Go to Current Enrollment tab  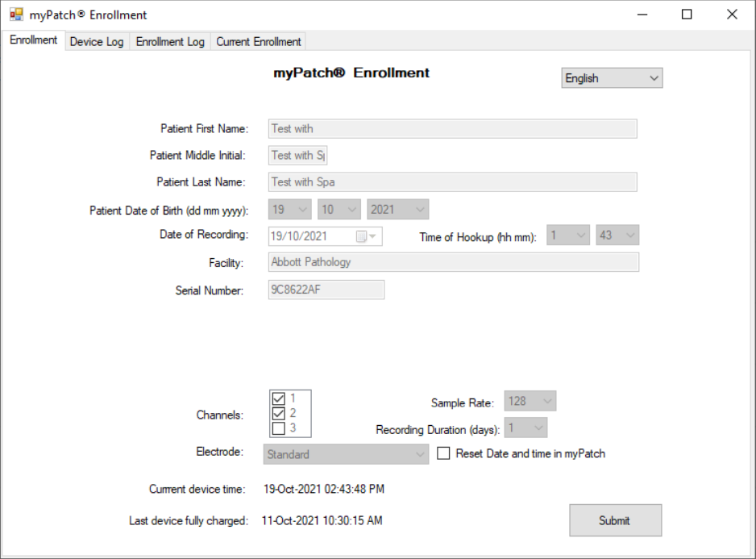tap(258, 42)
